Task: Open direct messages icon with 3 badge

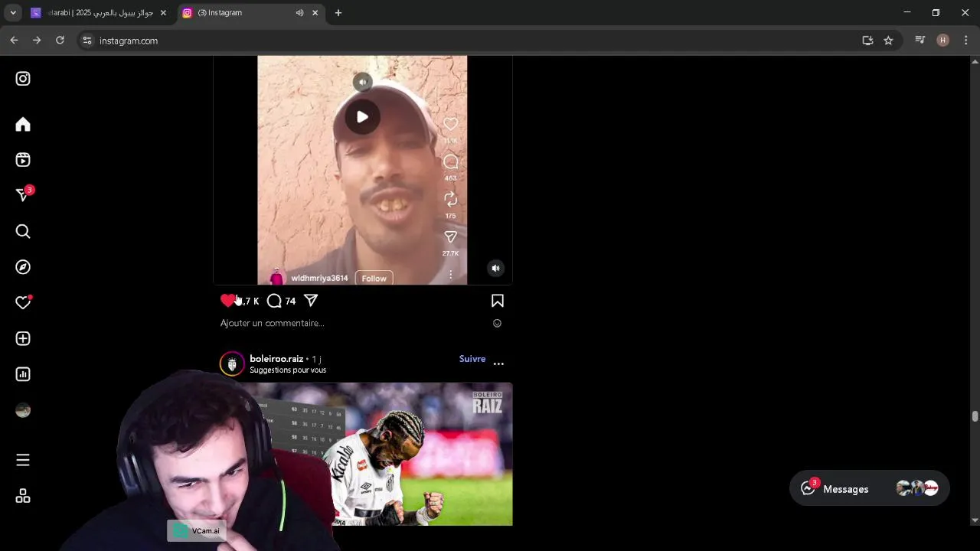Action: coord(23,195)
